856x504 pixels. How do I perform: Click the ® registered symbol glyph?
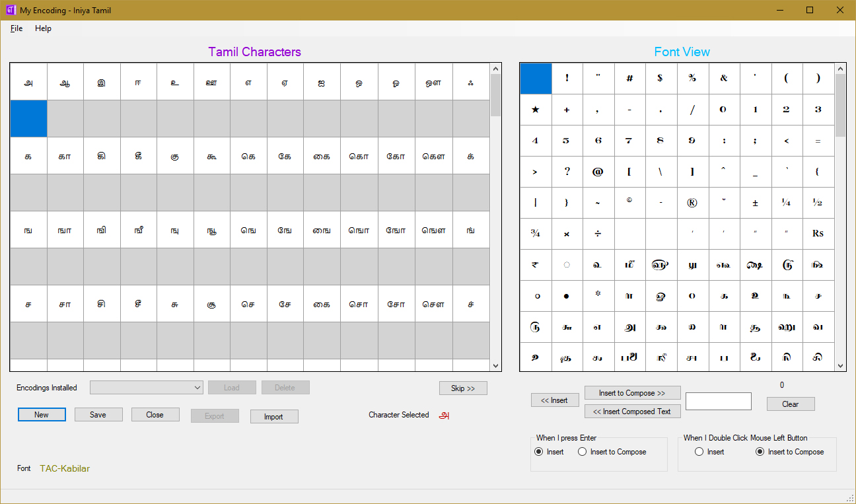pyautogui.click(x=692, y=202)
